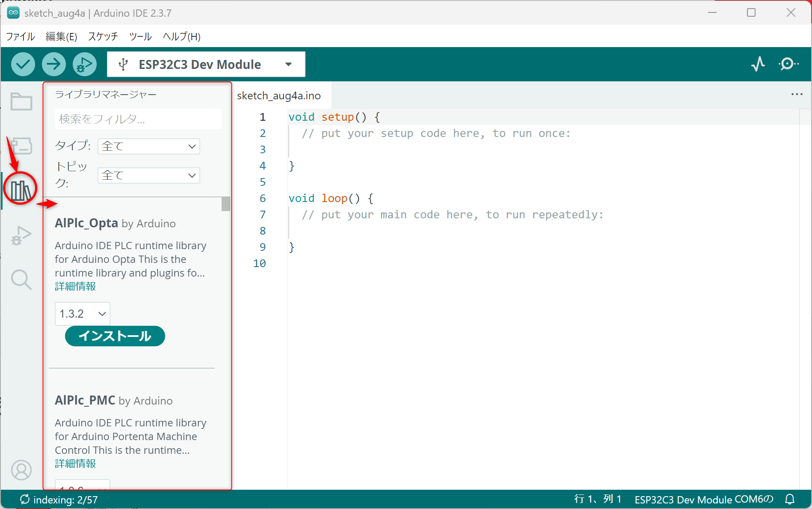Viewport: 812px width, 509px height.
Task: Click the AlPlc_PMC library title
Action: click(x=85, y=400)
